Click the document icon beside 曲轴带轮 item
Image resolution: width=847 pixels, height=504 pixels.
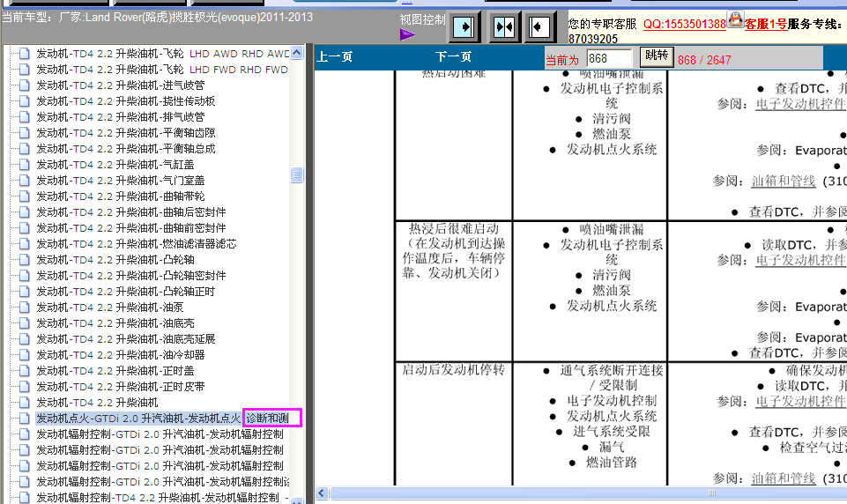(25, 196)
